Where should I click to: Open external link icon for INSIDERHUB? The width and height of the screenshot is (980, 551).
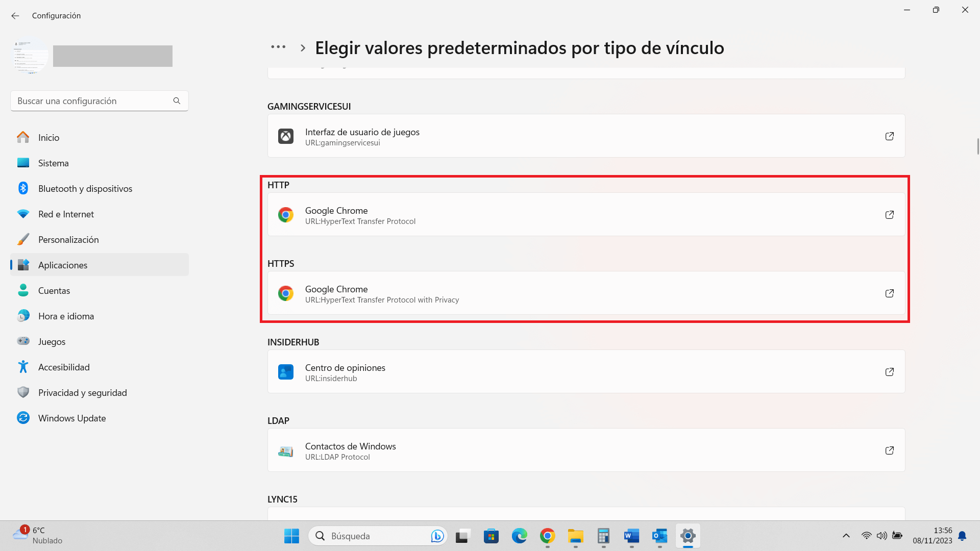[x=890, y=372]
